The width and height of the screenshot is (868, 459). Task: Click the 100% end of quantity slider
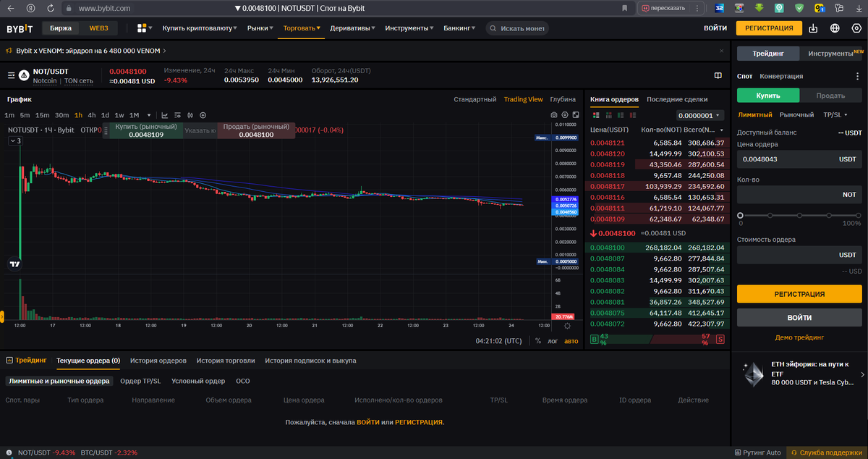click(859, 215)
